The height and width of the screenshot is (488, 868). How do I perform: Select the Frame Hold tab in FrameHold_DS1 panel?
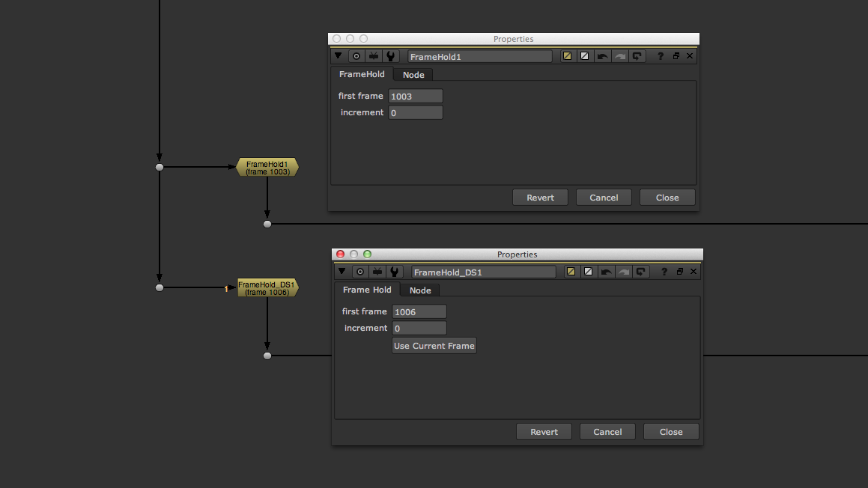click(x=367, y=290)
